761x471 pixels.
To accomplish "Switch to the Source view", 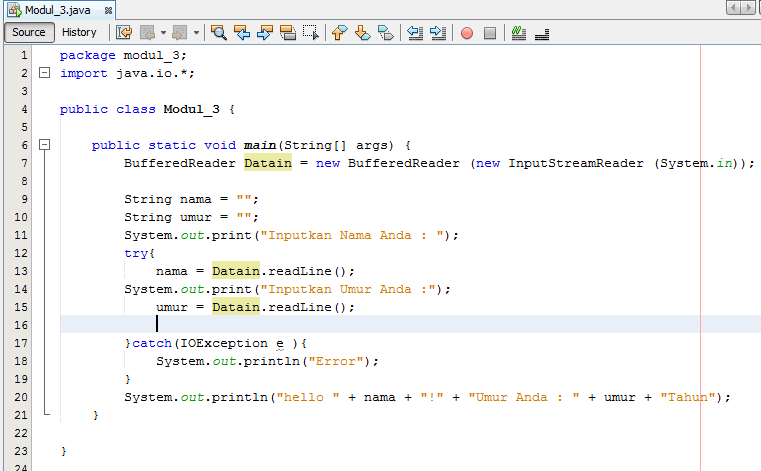I will coord(29,32).
